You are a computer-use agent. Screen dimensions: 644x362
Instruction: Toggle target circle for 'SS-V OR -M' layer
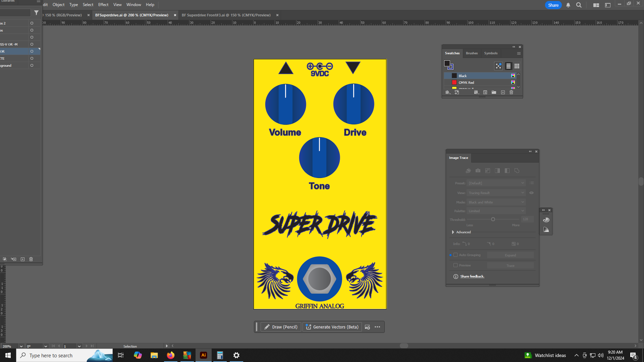pyautogui.click(x=32, y=44)
